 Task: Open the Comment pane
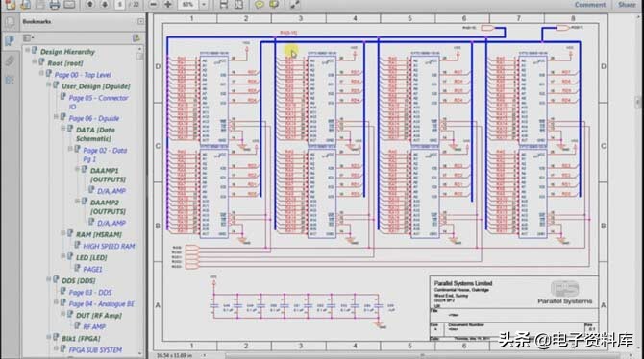click(x=590, y=5)
